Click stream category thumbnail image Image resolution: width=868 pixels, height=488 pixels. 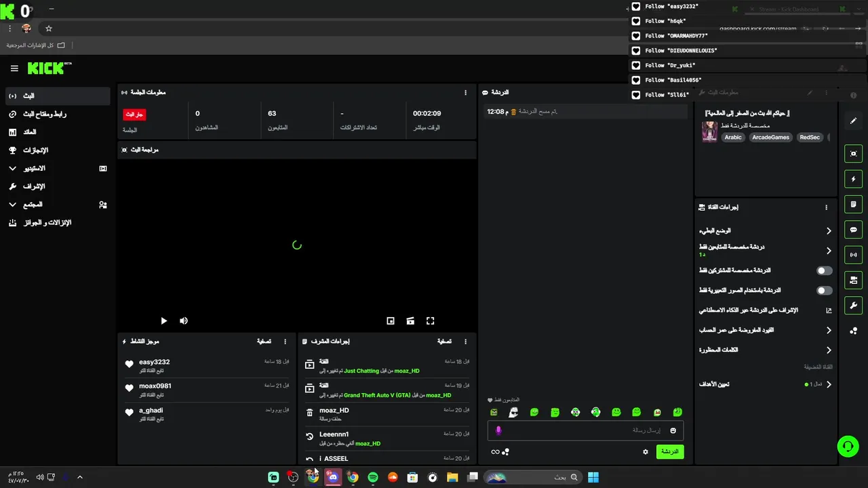709,131
